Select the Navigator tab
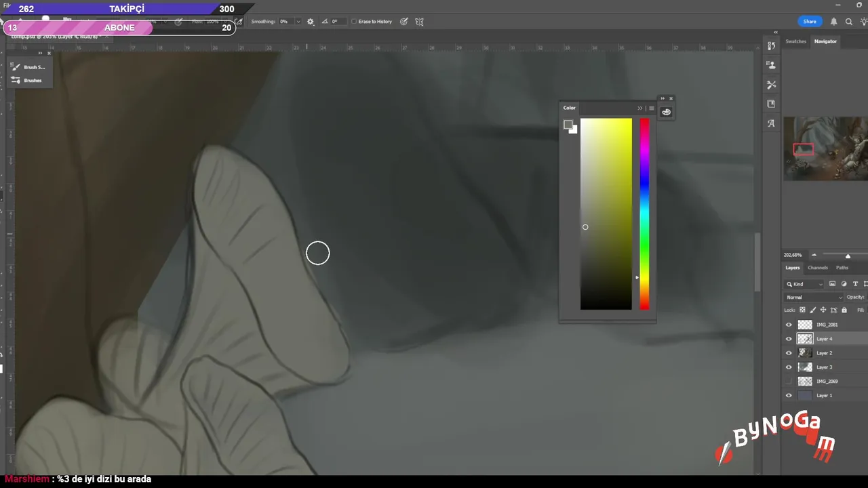Screen dimensions: 868x488 (825, 41)
